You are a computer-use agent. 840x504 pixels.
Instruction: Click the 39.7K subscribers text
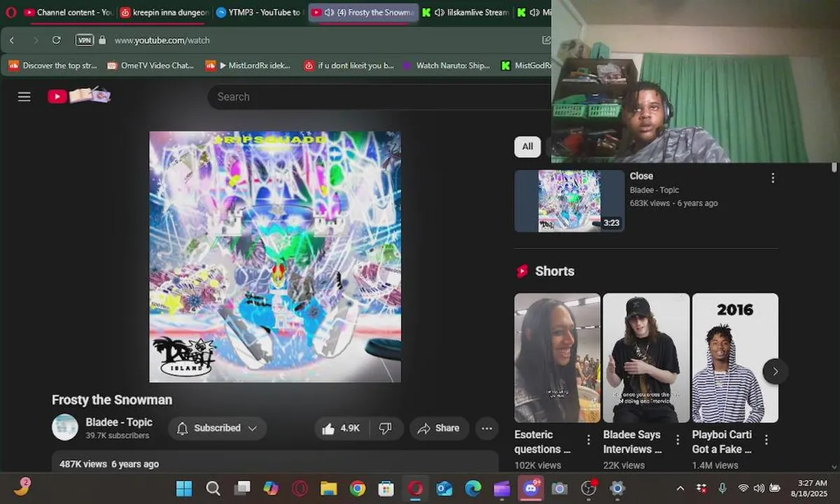[118, 435]
